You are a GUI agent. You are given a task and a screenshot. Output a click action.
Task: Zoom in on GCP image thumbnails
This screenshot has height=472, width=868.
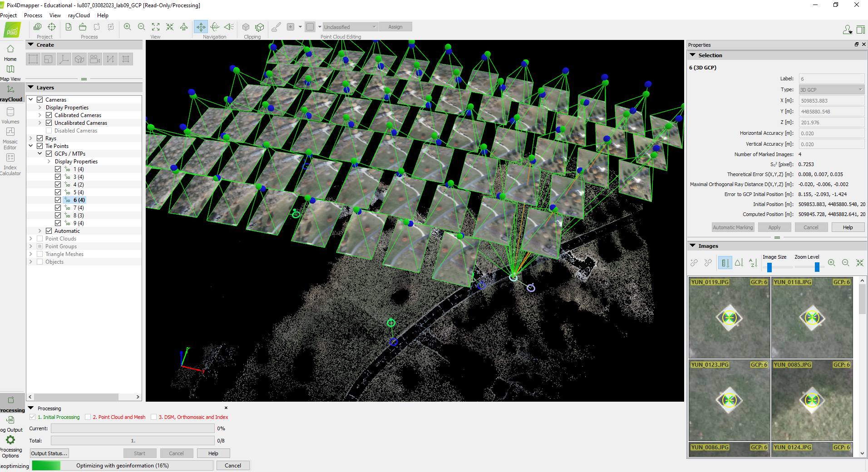pyautogui.click(x=832, y=263)
